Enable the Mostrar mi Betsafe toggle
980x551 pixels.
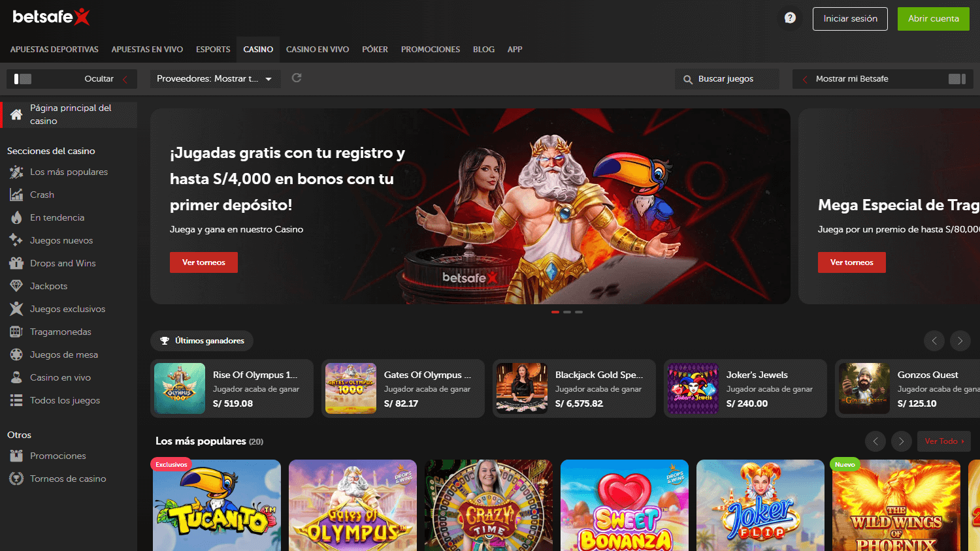point(956,78)
